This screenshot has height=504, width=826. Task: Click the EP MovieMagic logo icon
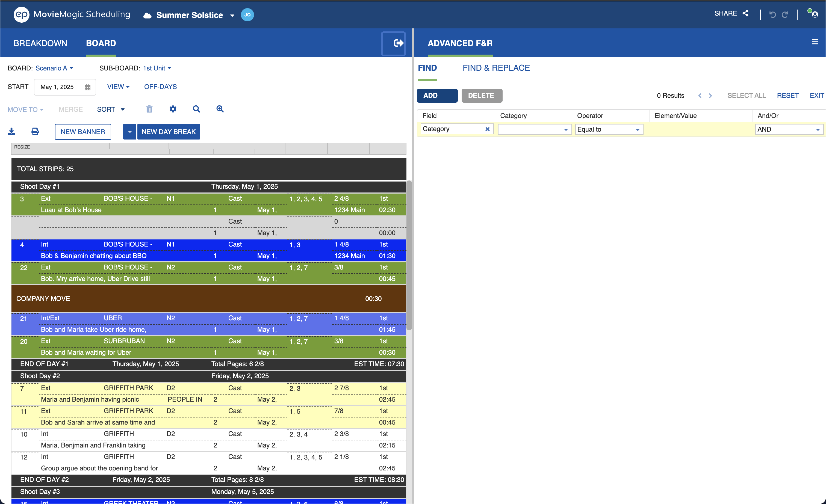point(22,15)
